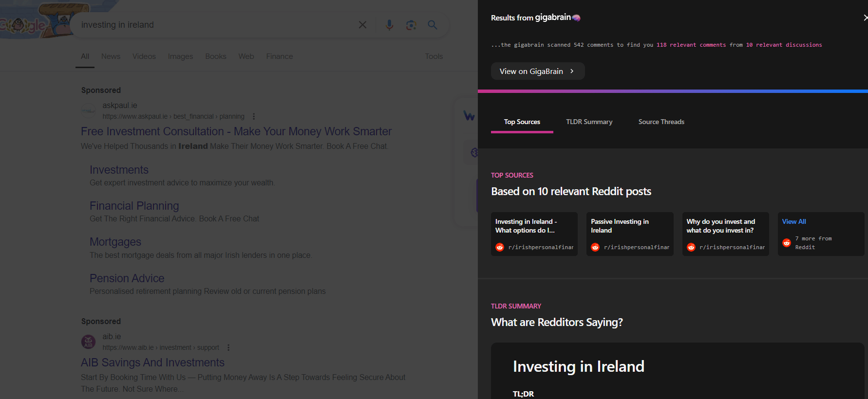This screenshot has height=399, width=868.
Task: Click the Investing in Ireland summary heading
Action: 579,366
